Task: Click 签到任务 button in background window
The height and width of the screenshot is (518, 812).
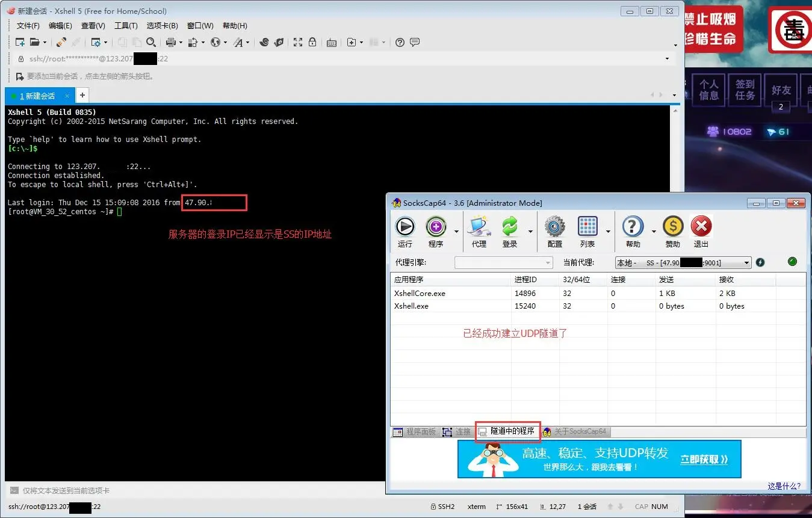Action: coord(745,90)
